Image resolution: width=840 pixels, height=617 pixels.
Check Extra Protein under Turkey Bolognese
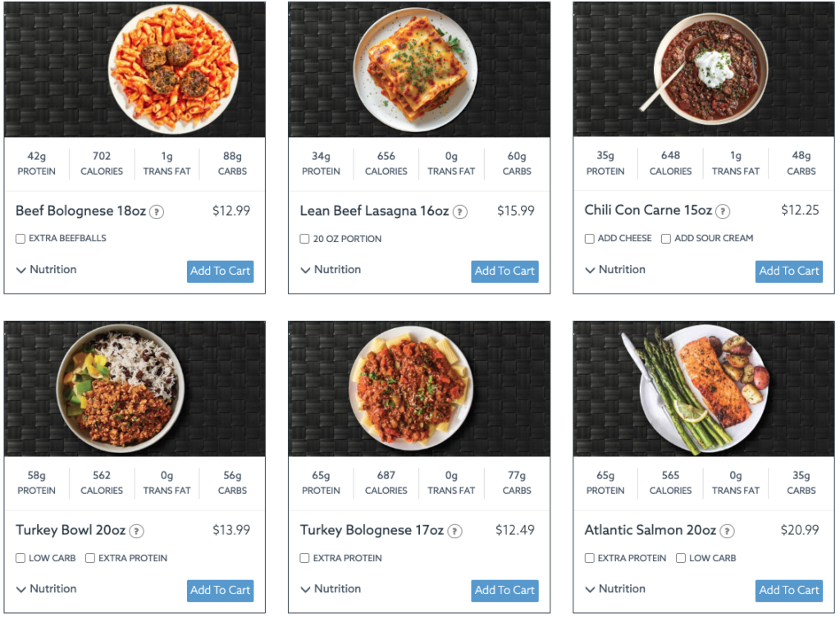tap(304, 558)
